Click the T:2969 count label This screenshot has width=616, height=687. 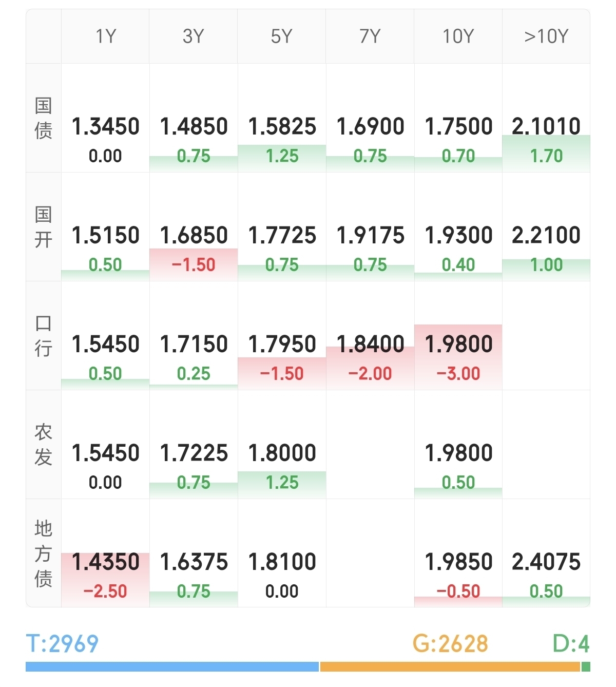(62, 644)
